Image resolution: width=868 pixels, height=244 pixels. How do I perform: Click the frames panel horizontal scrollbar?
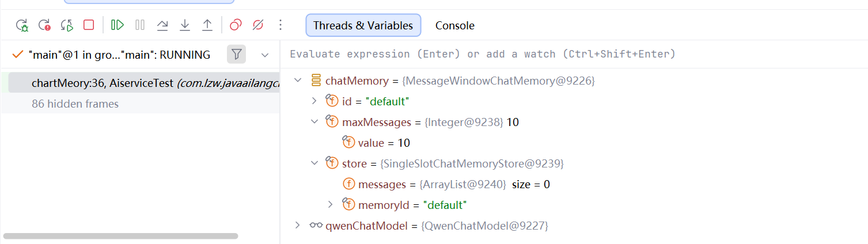[120, 236]
